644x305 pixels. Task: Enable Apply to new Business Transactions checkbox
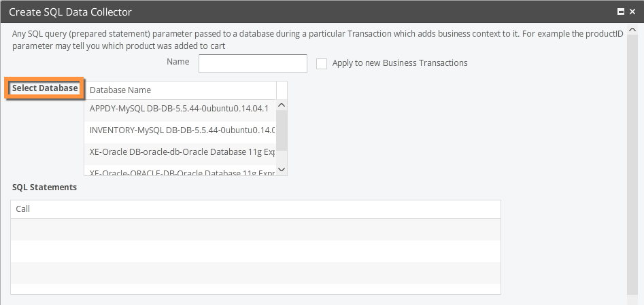point(322,64)
